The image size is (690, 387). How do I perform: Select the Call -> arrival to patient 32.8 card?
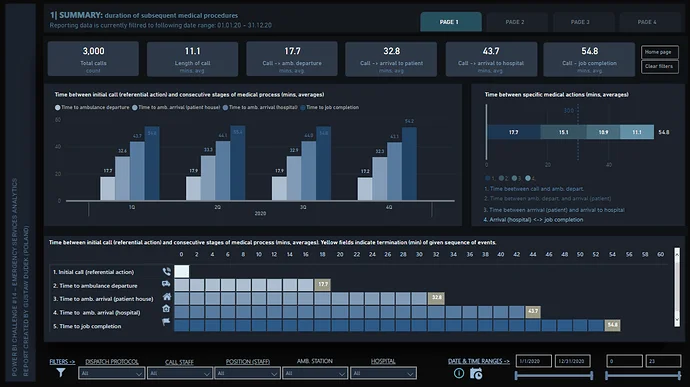pyautogui.click(x=391, y=59)
